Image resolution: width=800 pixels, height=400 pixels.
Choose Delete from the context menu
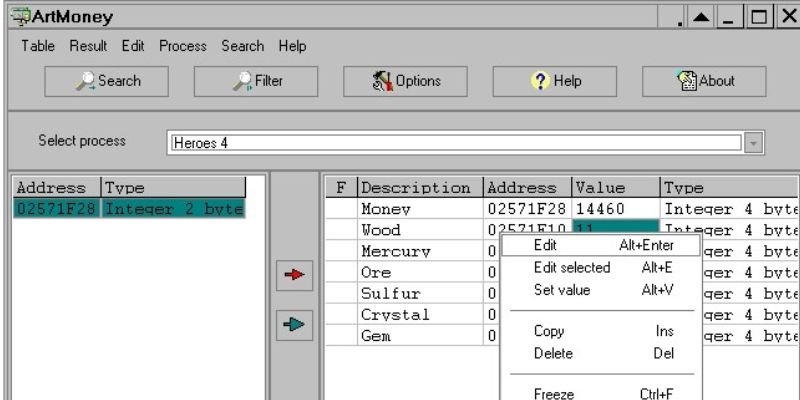point(601,354)
